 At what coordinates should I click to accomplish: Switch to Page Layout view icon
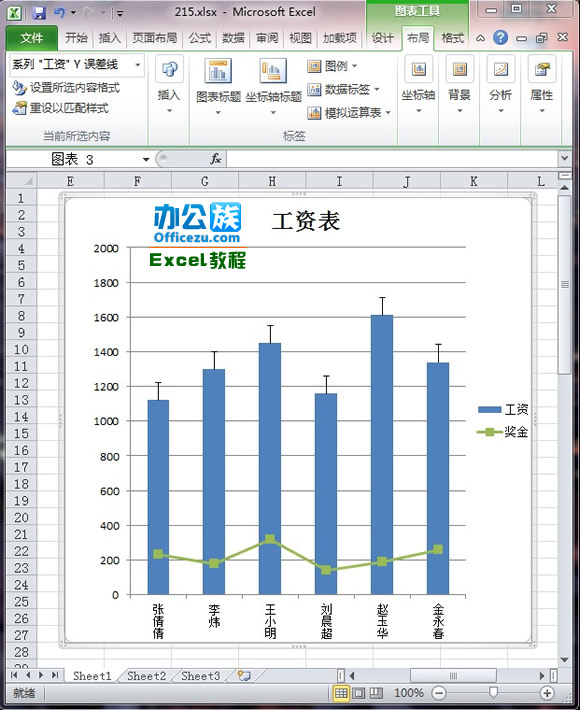pyautogui.click(x=359, y=693)
